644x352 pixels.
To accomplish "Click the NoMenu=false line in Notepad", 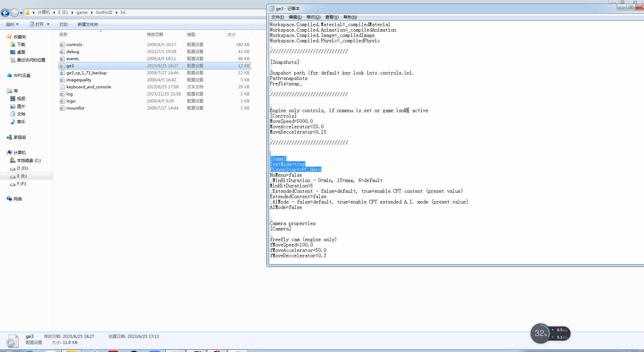I will point(286,175).
